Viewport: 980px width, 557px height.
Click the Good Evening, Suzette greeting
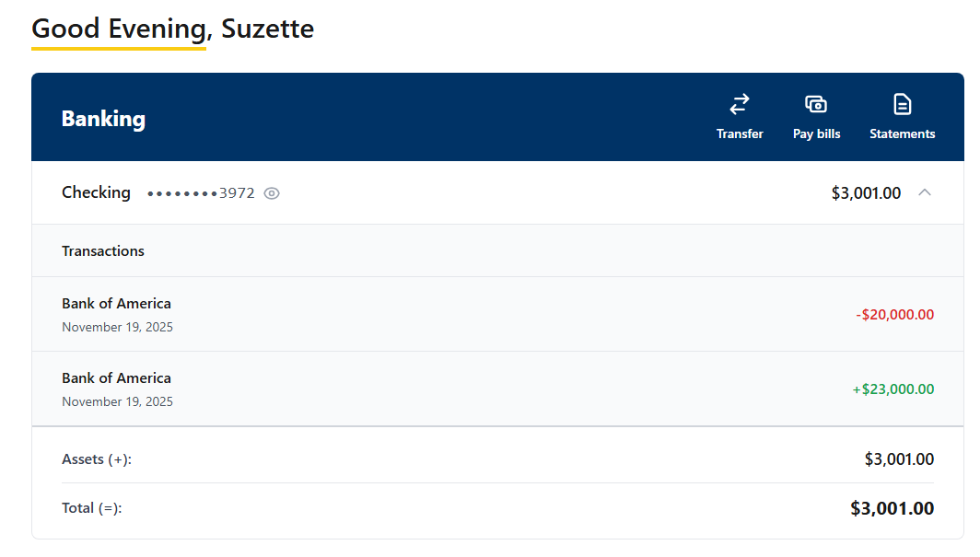(x=173, y=29)
